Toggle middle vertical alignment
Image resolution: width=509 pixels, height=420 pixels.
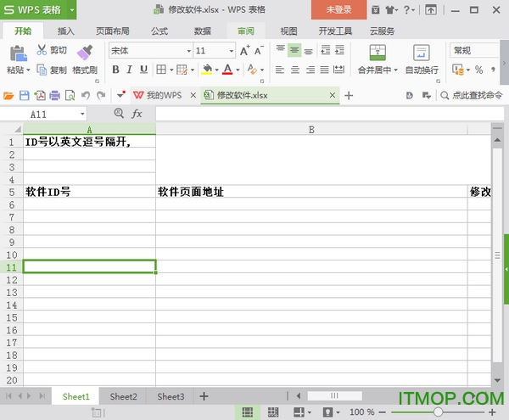pyautogui.click(x=294, y=50)
